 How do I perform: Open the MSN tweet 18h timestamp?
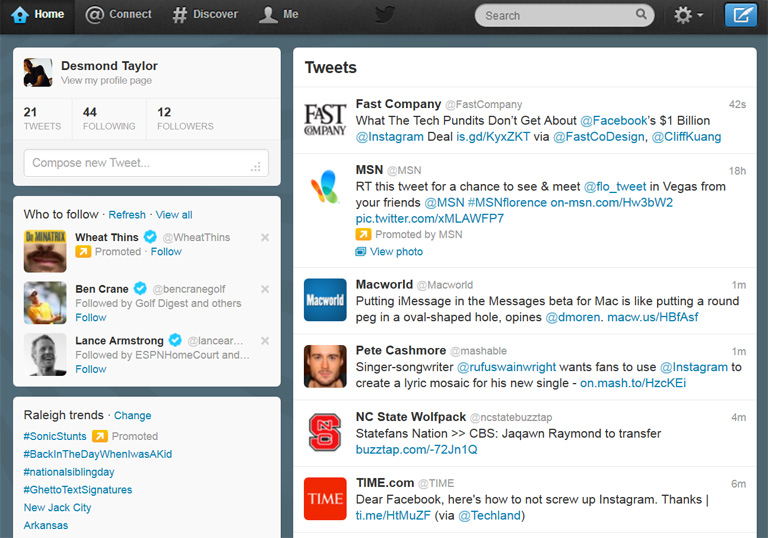pyautogui.click(x=737, y=171)
